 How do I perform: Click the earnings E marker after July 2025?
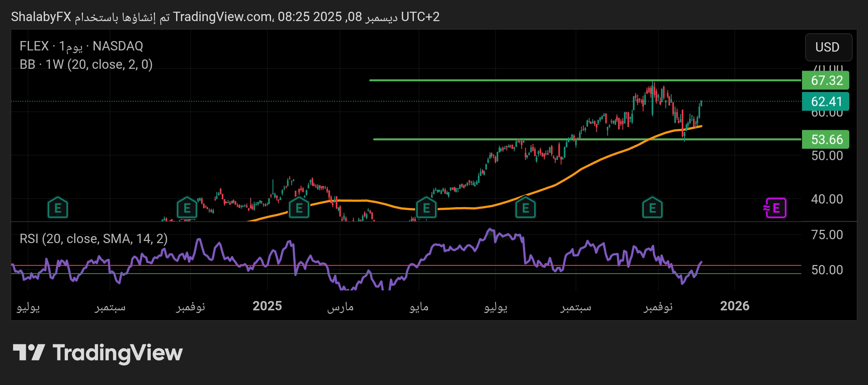coord(525,208)
